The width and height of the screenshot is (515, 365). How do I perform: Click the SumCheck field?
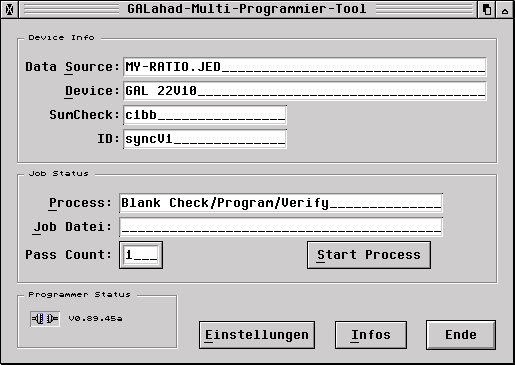click(x=205, y=115)
